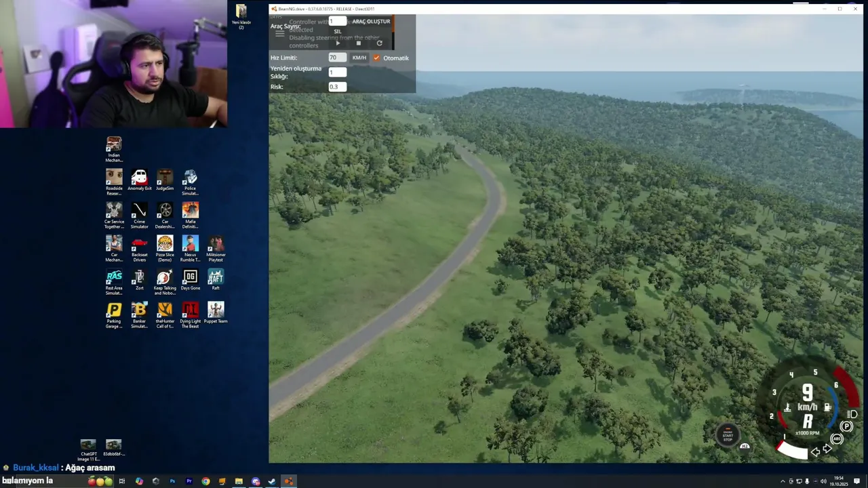Screen dimensions: 868x488
Task: Click the stop button in traffic panel
Action: pyautogui.click(x=359, y=43)
